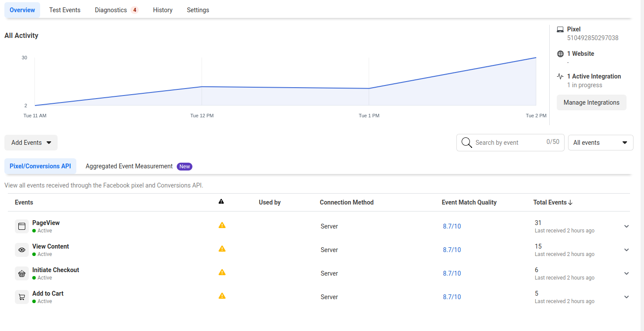644x331 pixels.
Task: Focus the Search by event field
Action: pos(510,143)
